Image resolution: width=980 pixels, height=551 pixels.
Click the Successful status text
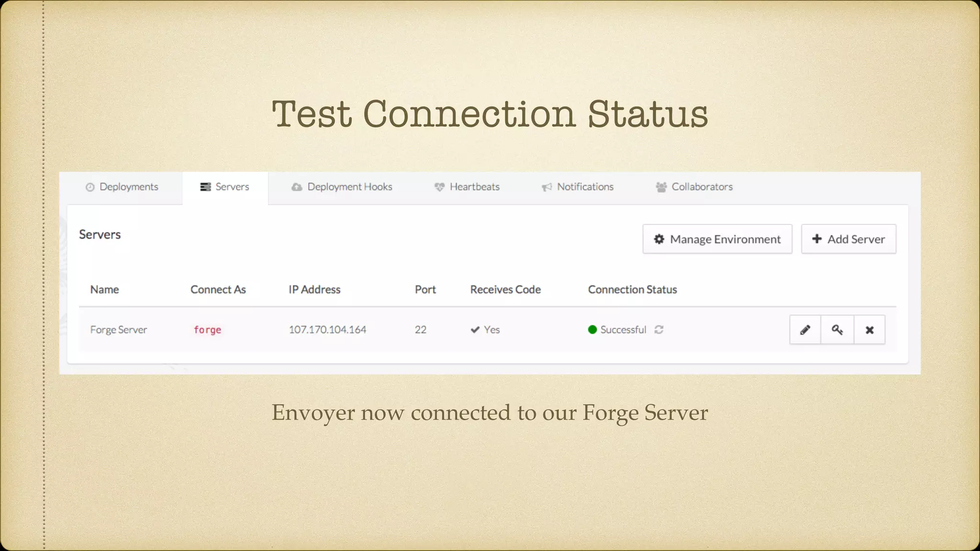pos(623,330)
